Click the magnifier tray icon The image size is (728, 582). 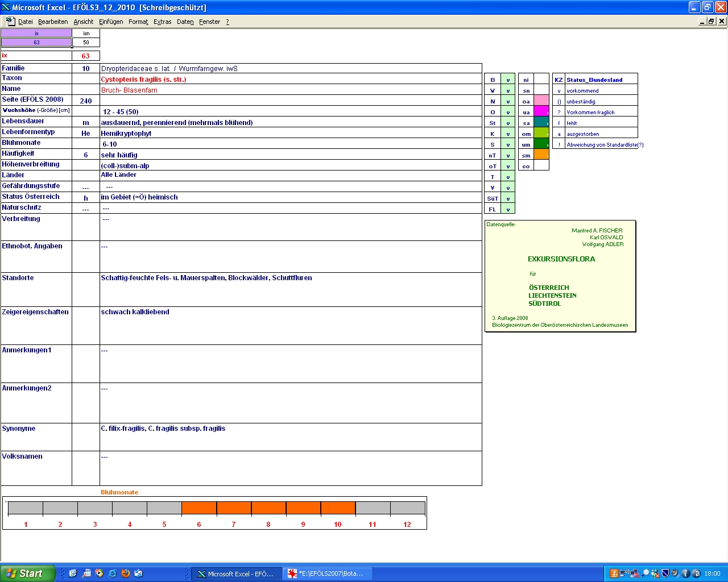[x=645, y=573]
